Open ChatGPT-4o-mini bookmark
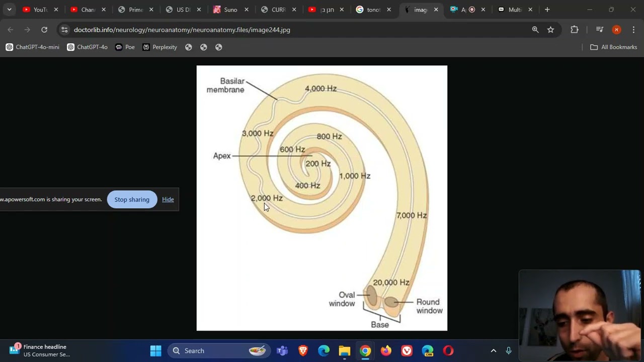This screenshot has height=362, width=644. [32, 47]
